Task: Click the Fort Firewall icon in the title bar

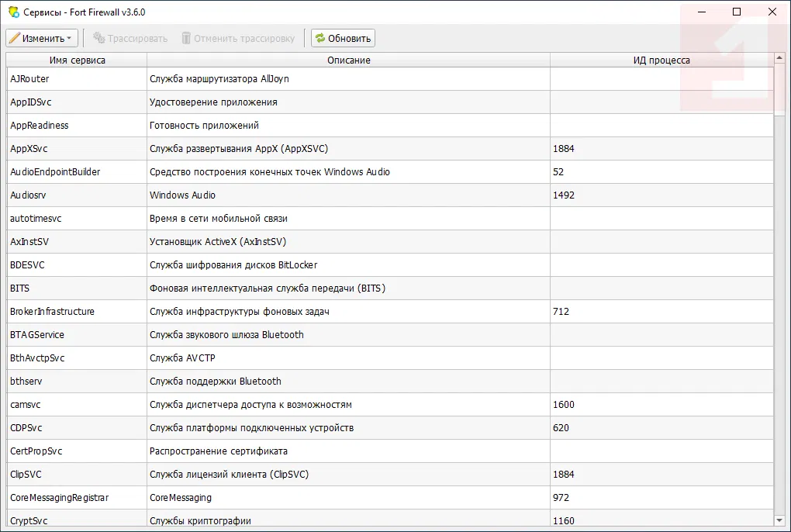Action: [13, 12]
